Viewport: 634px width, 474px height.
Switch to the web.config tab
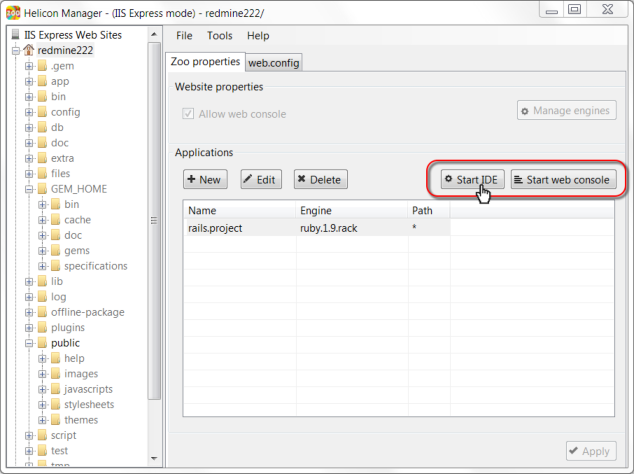[273, 63]
